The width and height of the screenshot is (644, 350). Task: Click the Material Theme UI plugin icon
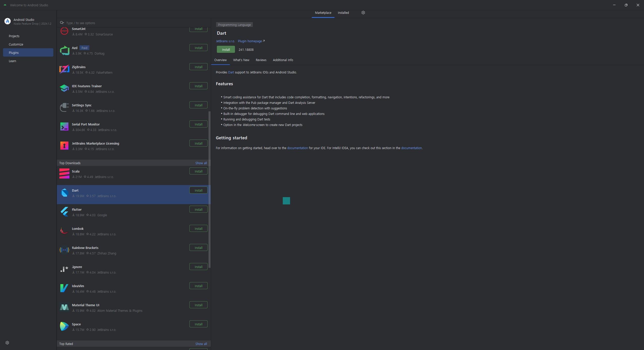coord(64,307)
